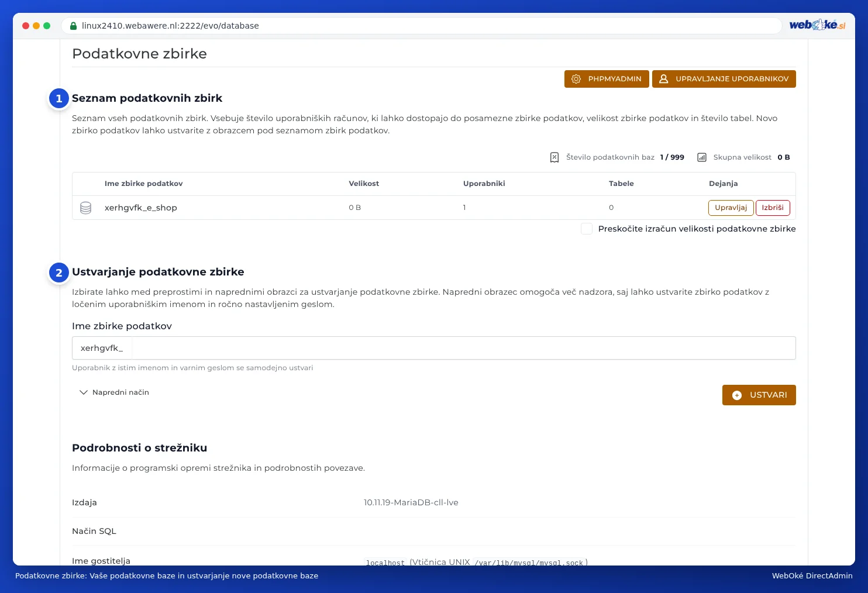Click USTVARI to create database
The height and width of the screenshot is (593, 868).
point(759,395)
